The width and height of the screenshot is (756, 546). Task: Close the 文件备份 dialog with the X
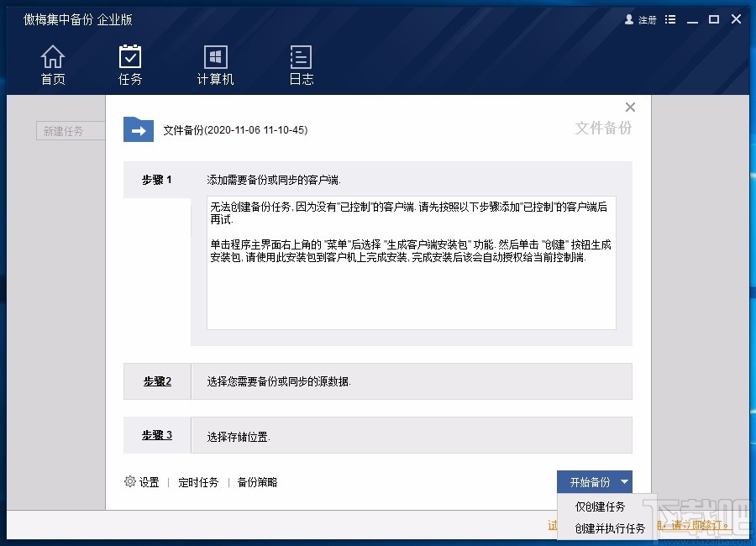coord(630,108)
